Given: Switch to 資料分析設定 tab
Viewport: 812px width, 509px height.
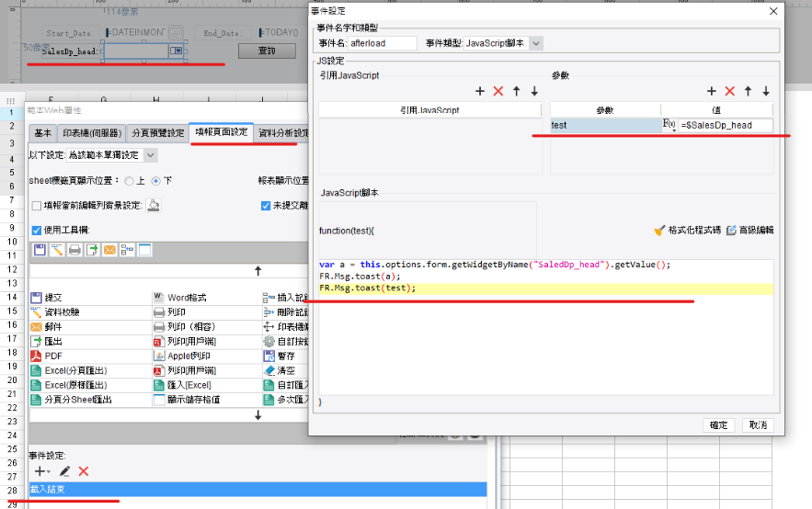Looking at the screenshot, I should point(282,133).
